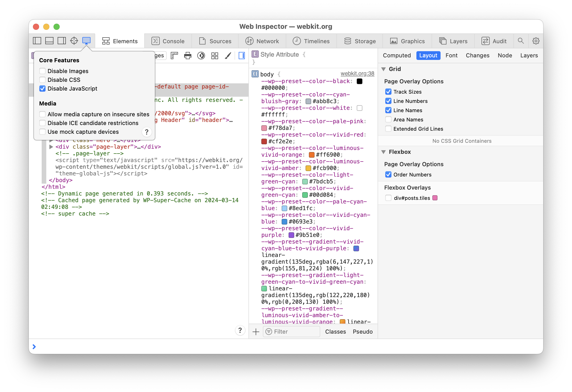Expand the div class page-layer node
Viewport: 572px width, 392px height.
click(x=51, y=147)
